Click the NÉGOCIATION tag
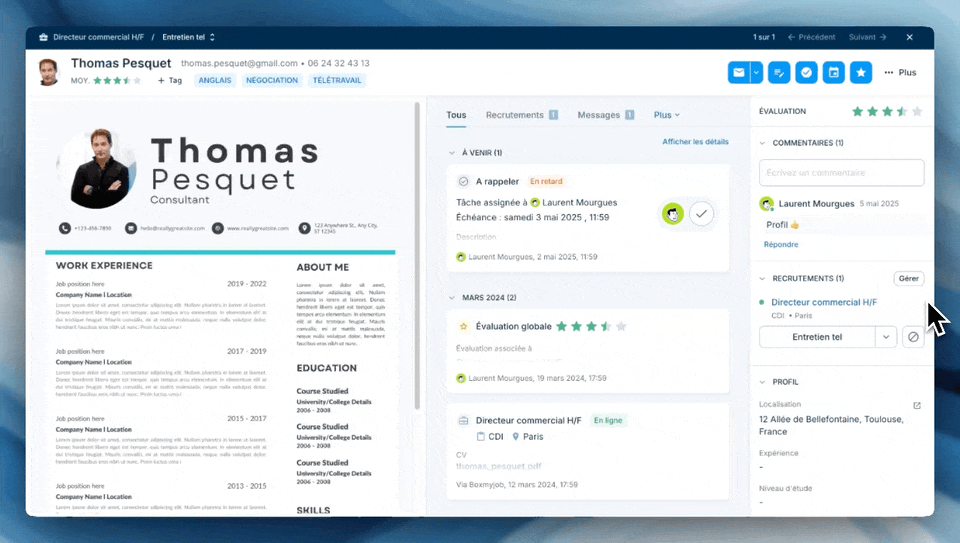Image resolution: width=960 pixels, height=543 pixels. (x=272, y=80)
